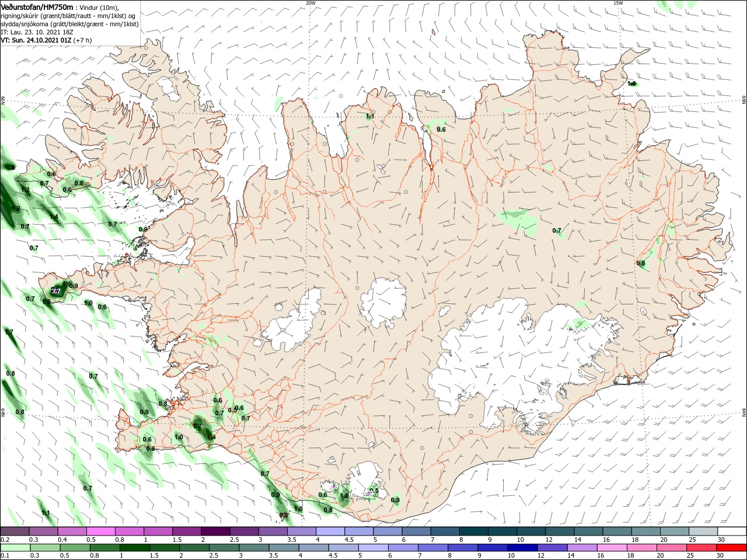Pick bottom-row swatch starting at 4.5
This screenshot has width=747, height=560.
(343, 548)
